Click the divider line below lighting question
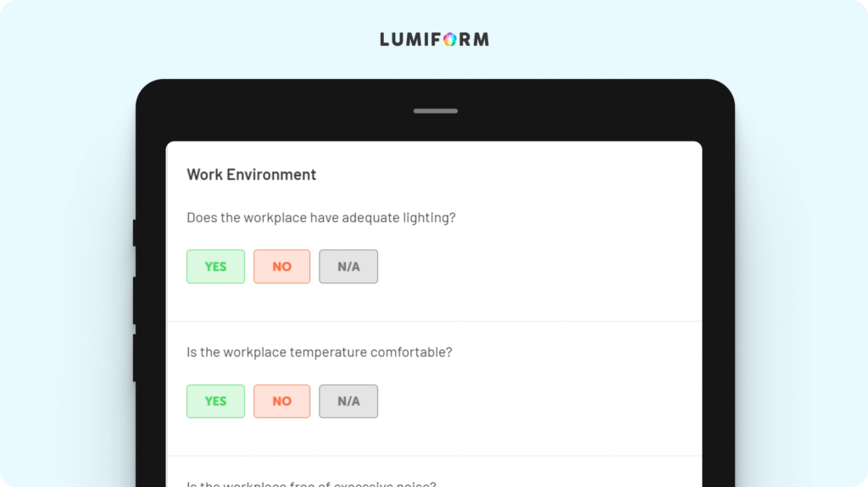 tap(434, 321)
